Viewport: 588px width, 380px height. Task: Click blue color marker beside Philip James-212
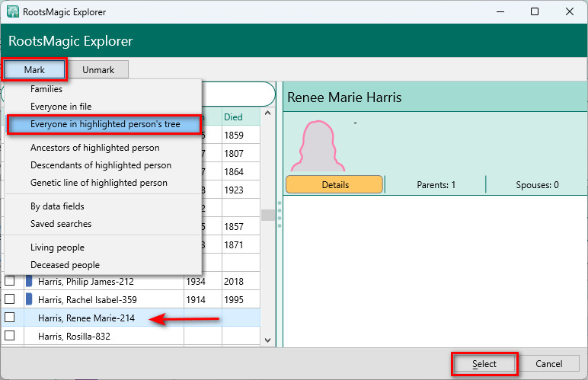click(x=29, y=281)
